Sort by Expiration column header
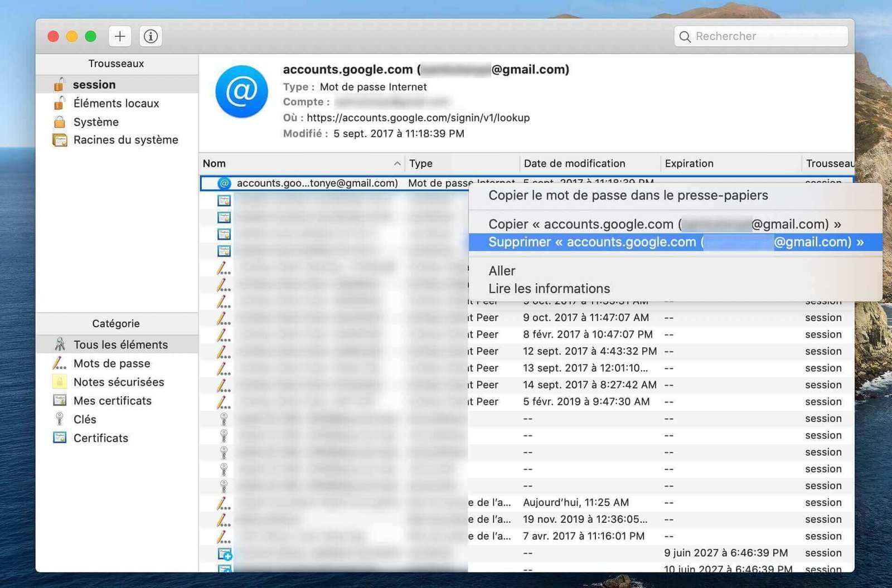Viewport: 892px width, 588px height. 731,163
